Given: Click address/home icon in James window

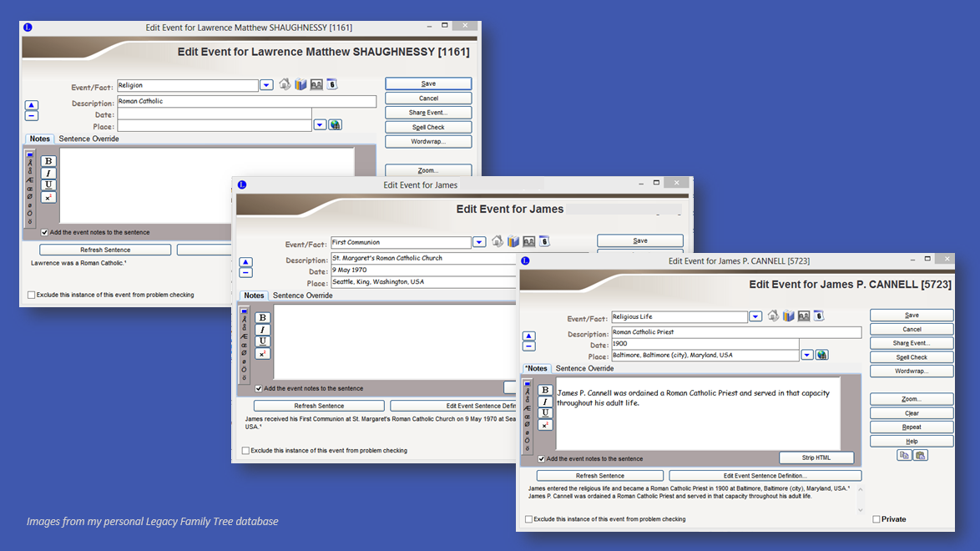Looking at the screenshot, I should pyautogui.click(x=498, y=240).
